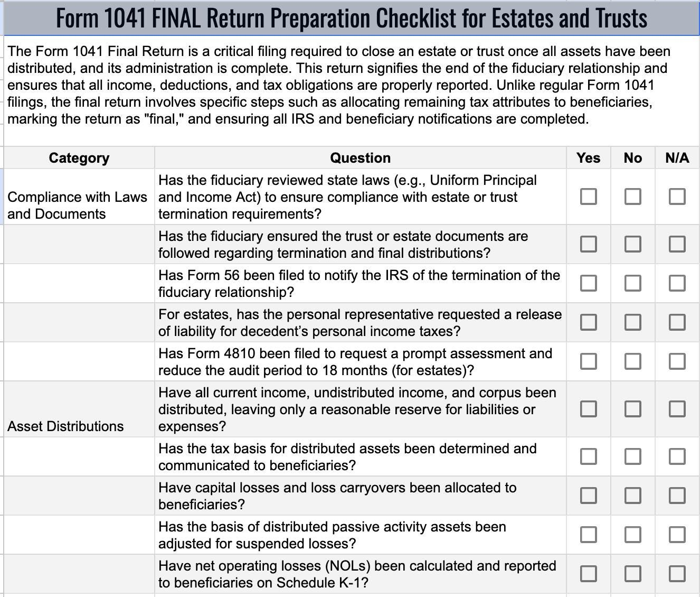Check Yes for capital losses allocated question
The image size is (700, 597).
pyautogui.click(x=588, y=496)
